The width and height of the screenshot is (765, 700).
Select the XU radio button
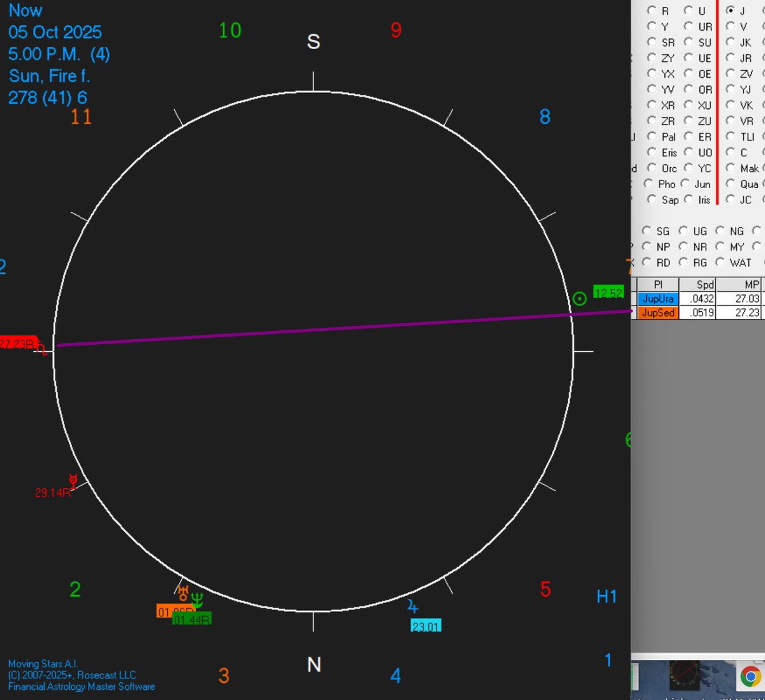pyautogui.click(x=688, y=105)
